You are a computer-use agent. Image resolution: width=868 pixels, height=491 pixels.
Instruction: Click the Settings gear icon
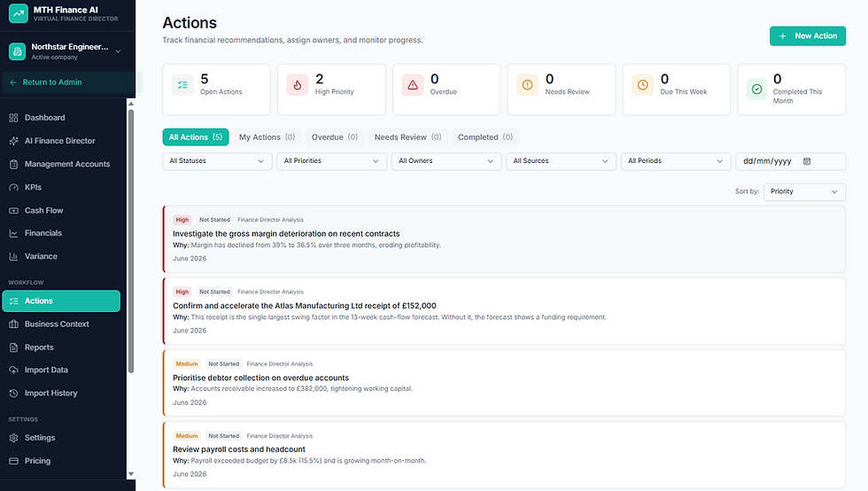pyautogui.click(x=14, y=438)
